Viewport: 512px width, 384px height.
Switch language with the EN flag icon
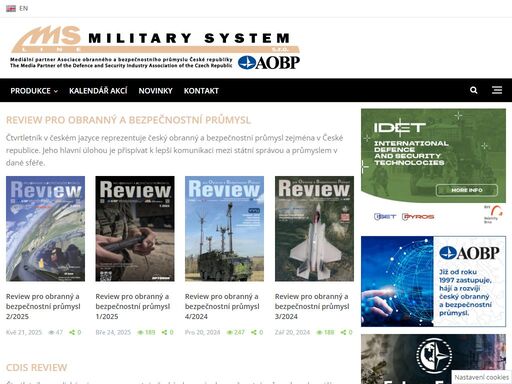[x=11, y=8]
